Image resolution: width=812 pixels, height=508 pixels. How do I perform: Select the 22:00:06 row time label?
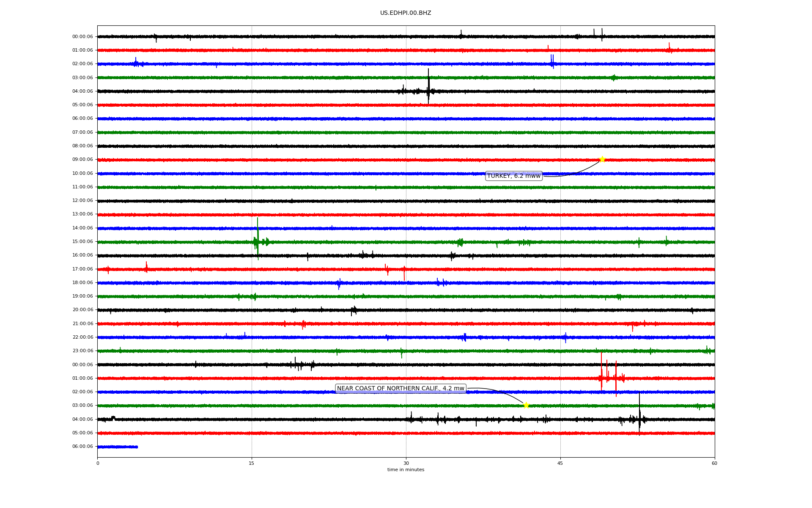pyautogui.click(x=82, y=337)
